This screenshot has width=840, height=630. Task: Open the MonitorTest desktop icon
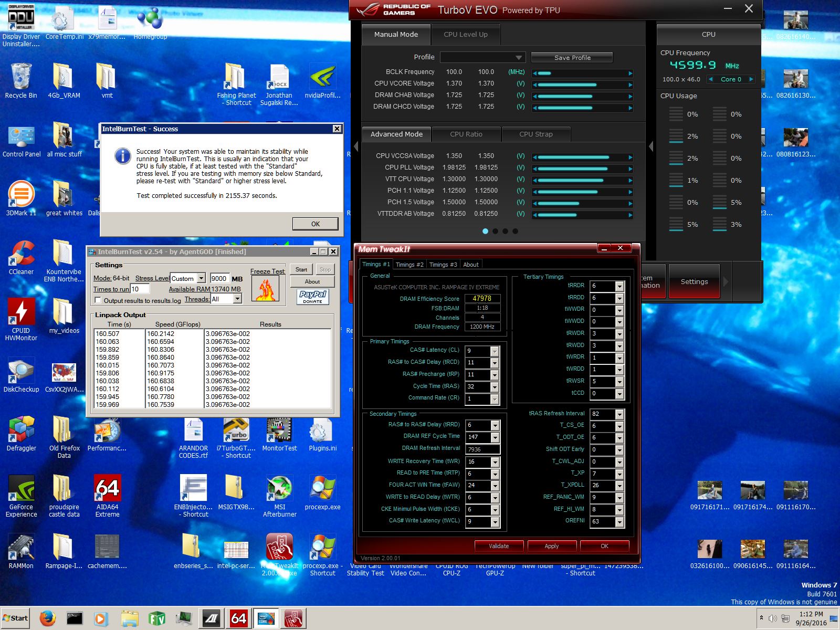point(279,434)
